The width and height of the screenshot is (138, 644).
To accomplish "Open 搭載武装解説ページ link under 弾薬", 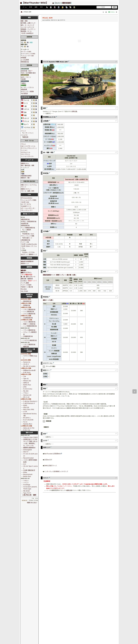I will [x=60, y=275].
